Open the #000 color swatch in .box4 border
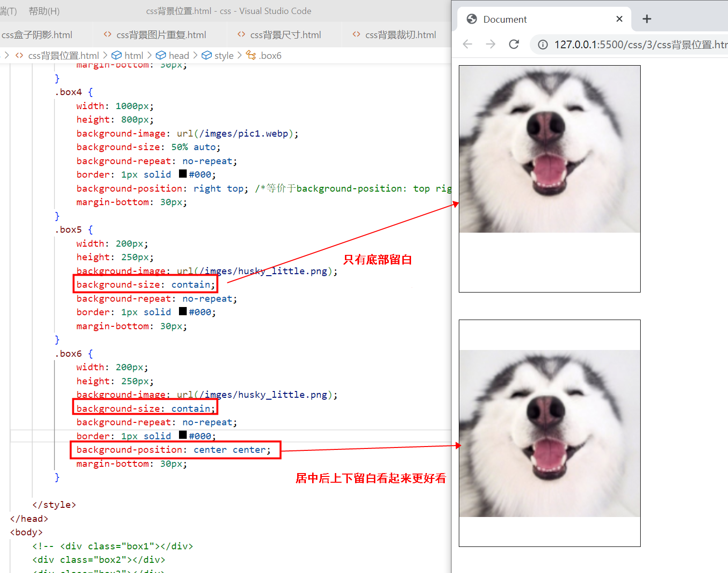The height and width of the screenshot is (573, 728). click(x=183, y=174)
